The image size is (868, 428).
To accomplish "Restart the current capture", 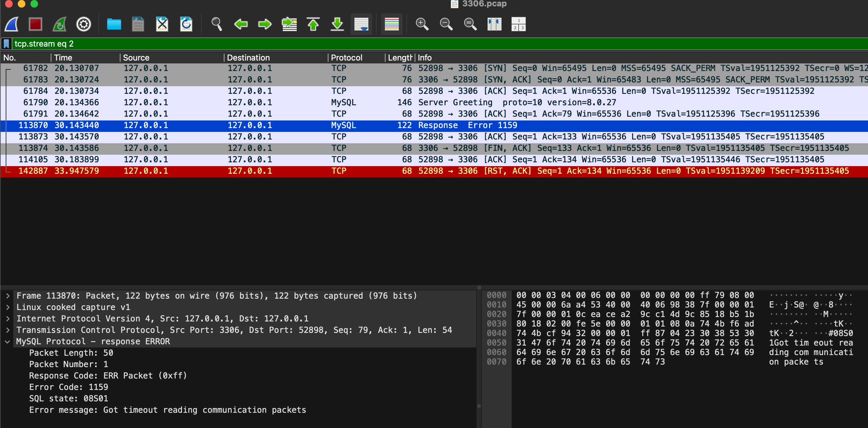I will point(60,24).
